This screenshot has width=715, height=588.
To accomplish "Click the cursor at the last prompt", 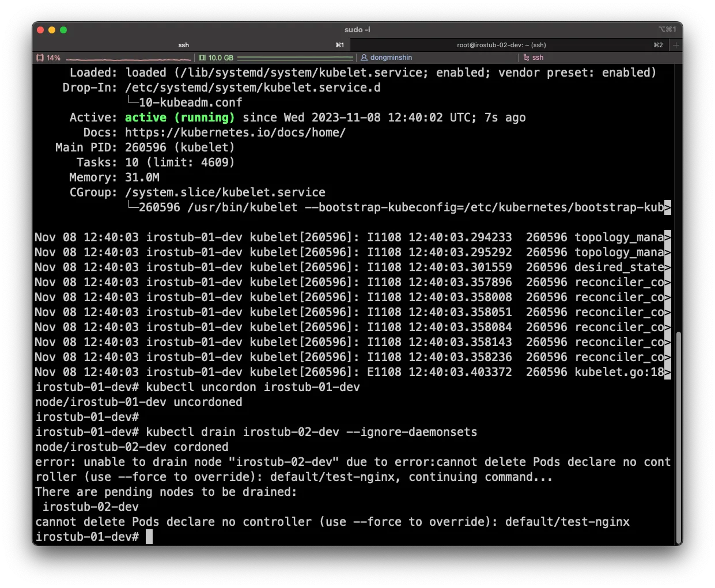I will (149, 537).
